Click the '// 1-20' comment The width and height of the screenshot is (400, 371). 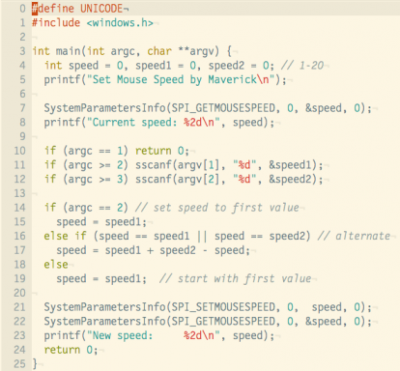(302, 65)
